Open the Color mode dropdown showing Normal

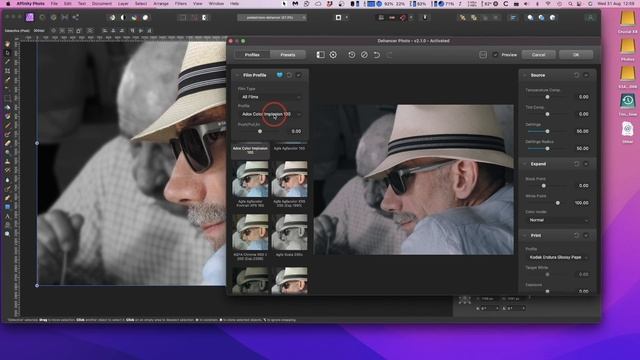(558, 220)
